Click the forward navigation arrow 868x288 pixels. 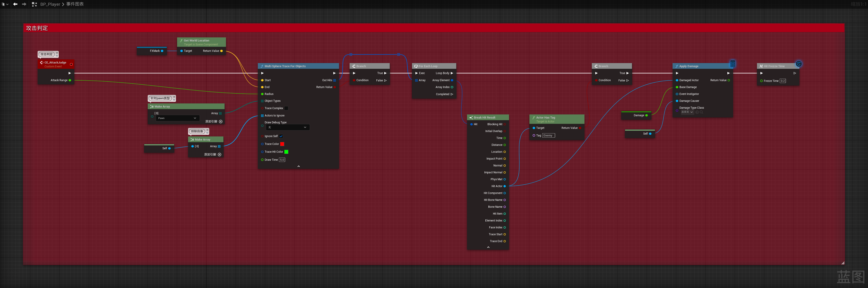[x=24, y=4]
